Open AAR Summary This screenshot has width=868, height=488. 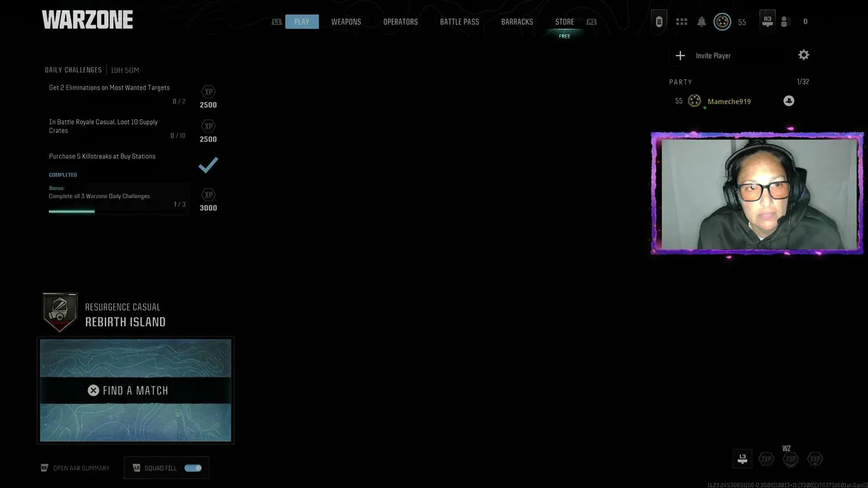click(x=81, y=468)
